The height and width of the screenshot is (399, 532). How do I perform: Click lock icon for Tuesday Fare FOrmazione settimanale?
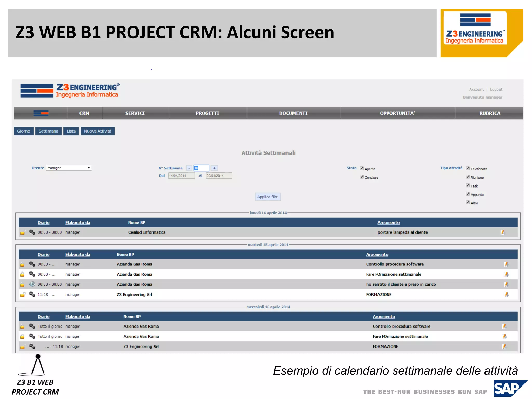22,274
